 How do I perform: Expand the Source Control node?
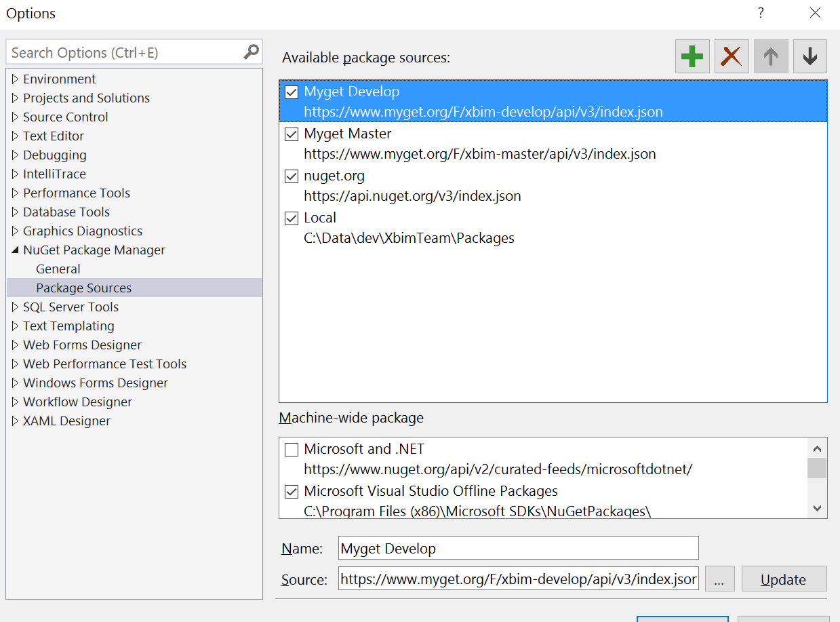(x=15, y=117)
